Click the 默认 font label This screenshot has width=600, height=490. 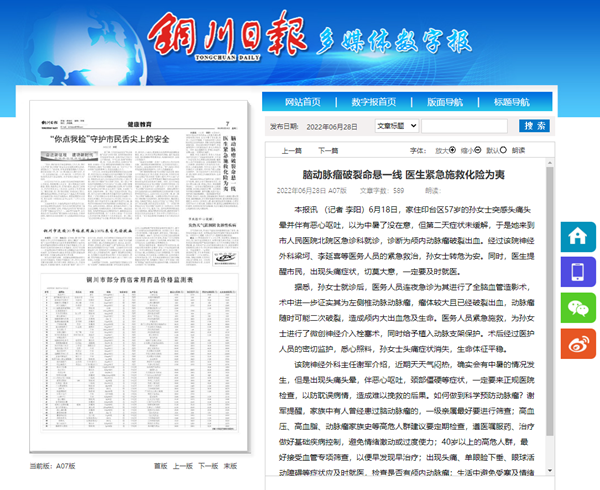(x=492, y=150)
